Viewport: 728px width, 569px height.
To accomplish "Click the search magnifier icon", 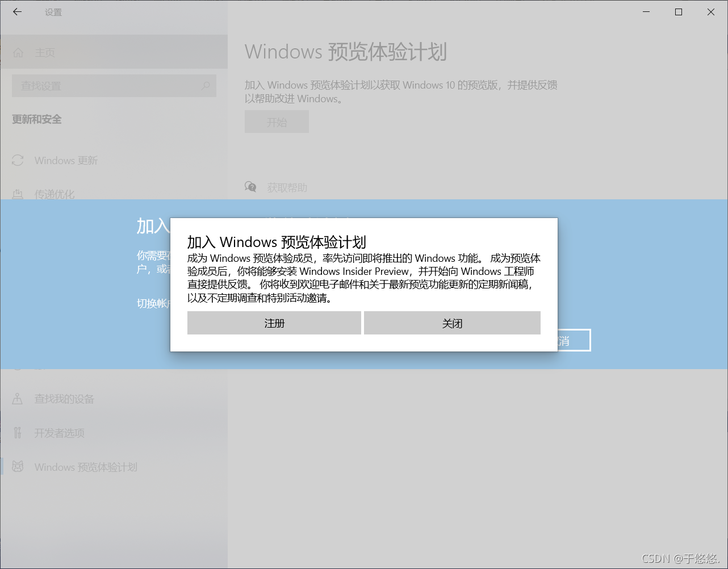I will 206,86.
